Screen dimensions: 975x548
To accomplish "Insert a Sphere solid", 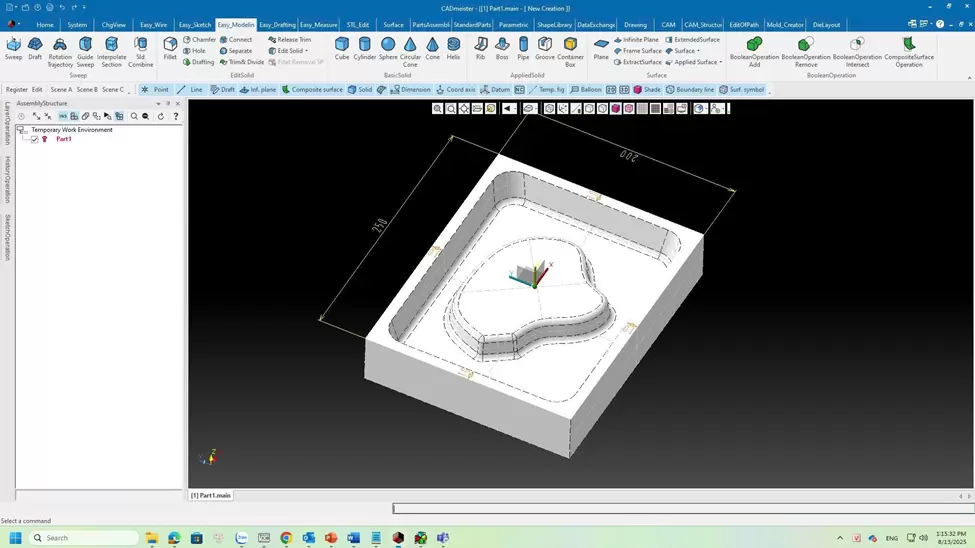I will point(388,48).
